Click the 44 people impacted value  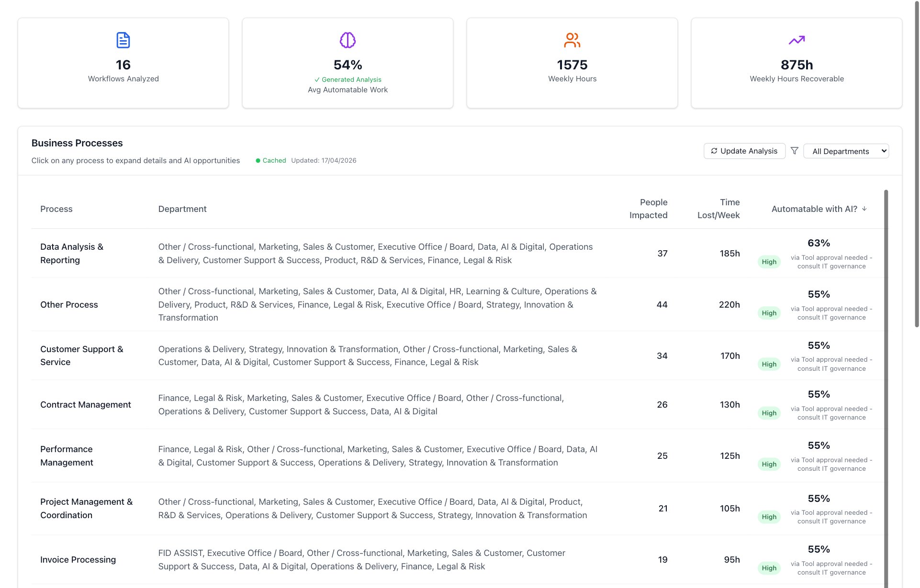point(662,305)
